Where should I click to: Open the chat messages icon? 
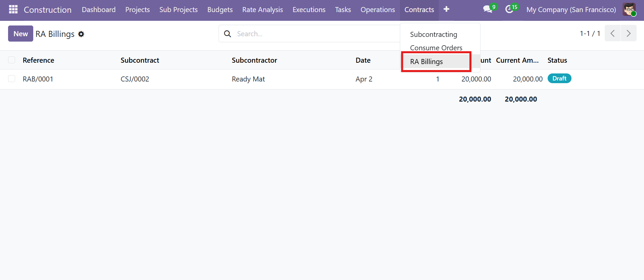click(x=488, y=9)
